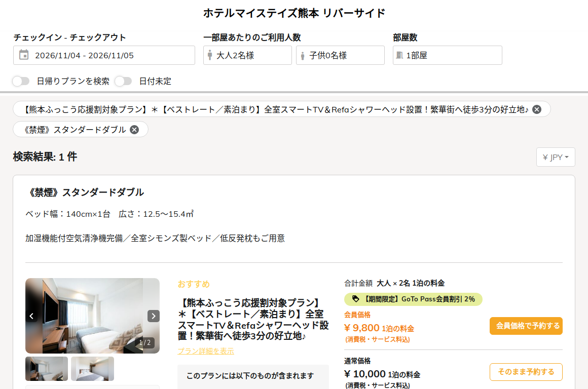Click the GoTo Pass会員割引 2% tag icon
The width and height of the screenshot is (588, 389).
[355, 299]
